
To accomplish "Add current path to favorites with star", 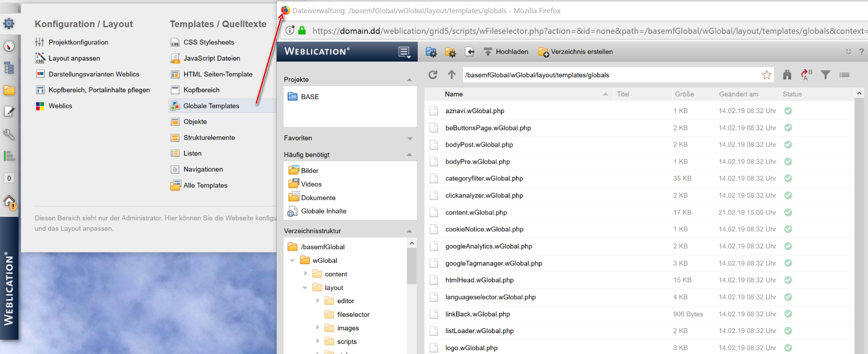I will coord(766,75).
